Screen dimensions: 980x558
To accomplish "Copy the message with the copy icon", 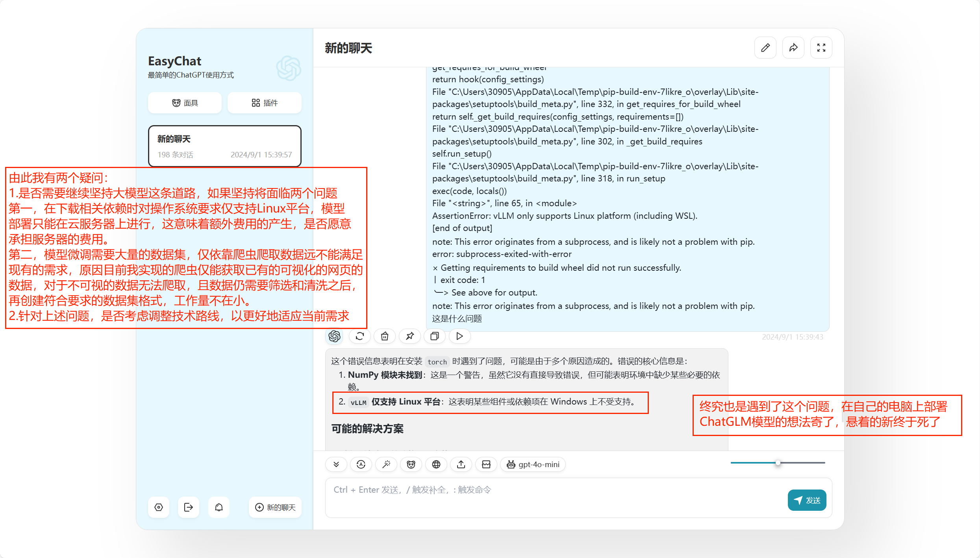I will click(435, 336).
